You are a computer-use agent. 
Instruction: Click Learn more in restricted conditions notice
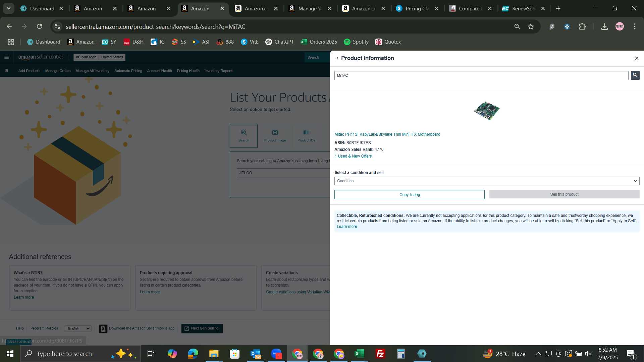(x=347, y=227)
